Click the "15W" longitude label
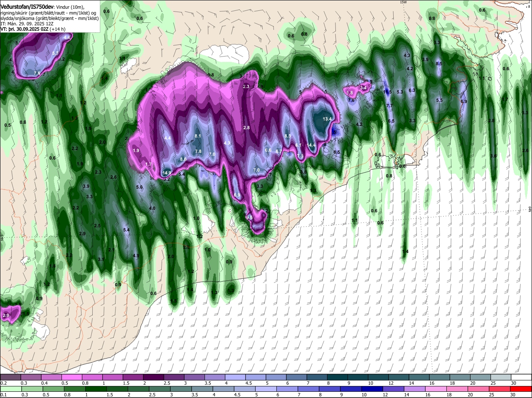The height and width of the screenshot is (398, 532). point(403,2)
